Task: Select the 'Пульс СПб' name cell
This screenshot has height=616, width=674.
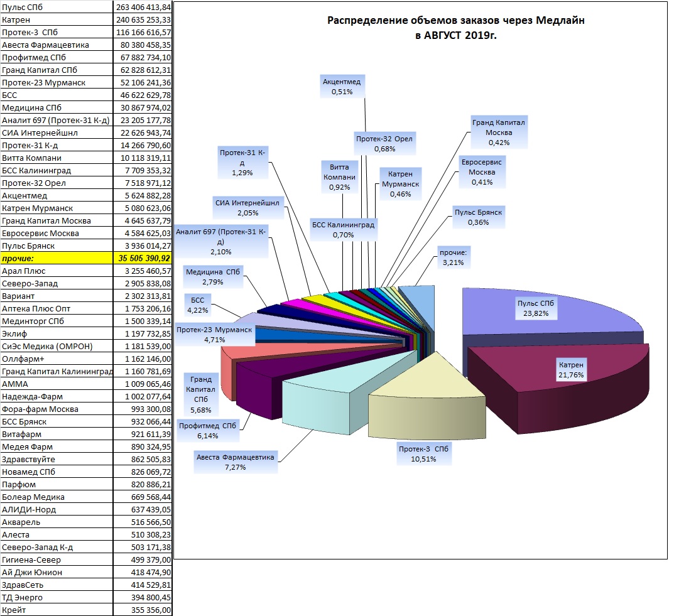Action: click(x=57, y=7)
